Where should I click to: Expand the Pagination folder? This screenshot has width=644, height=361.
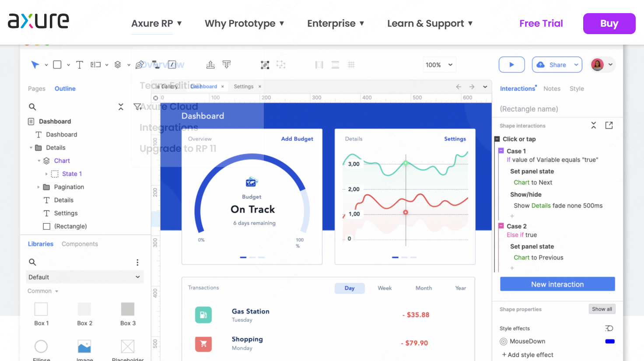(x=38, y=187)
